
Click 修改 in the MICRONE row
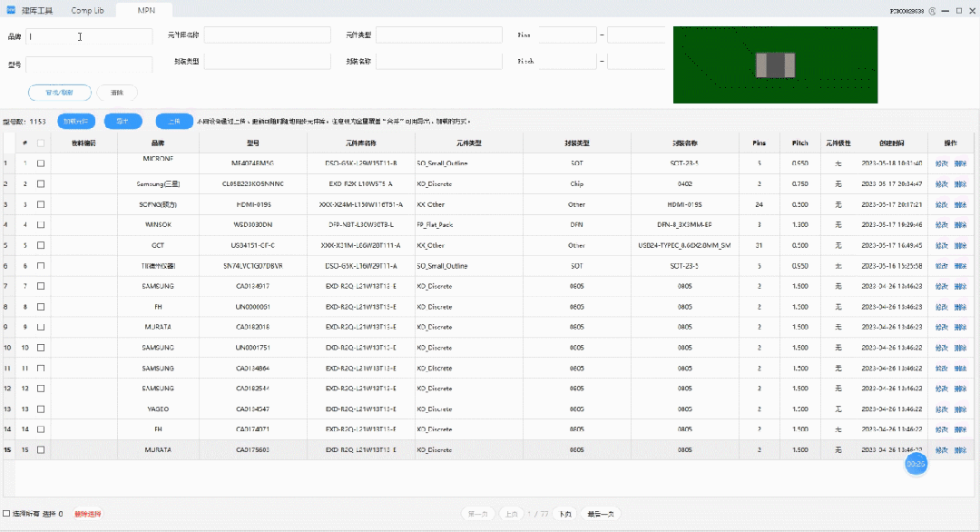[x=941, y=163]
